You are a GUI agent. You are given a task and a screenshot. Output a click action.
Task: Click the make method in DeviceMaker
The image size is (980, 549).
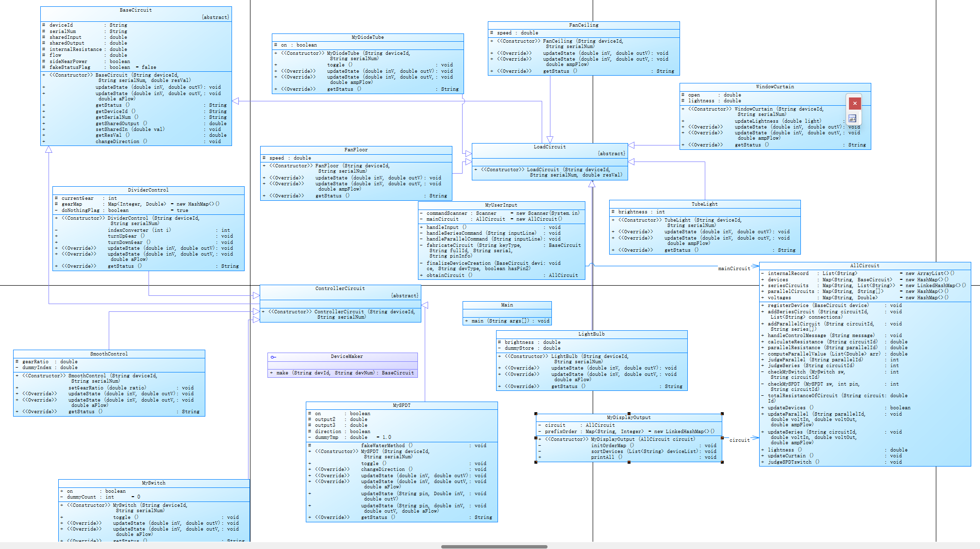342,373
